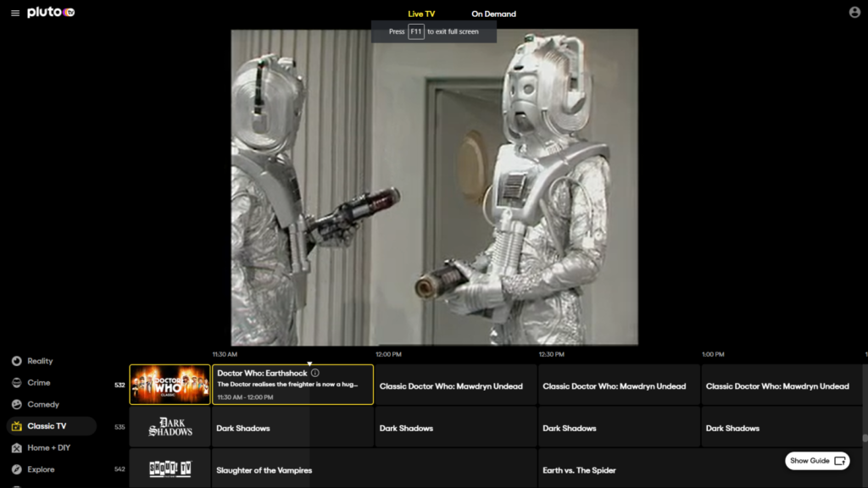The image size is (868, 488).
Task: Click the Reality category icon
Action: tap(17, 361)
